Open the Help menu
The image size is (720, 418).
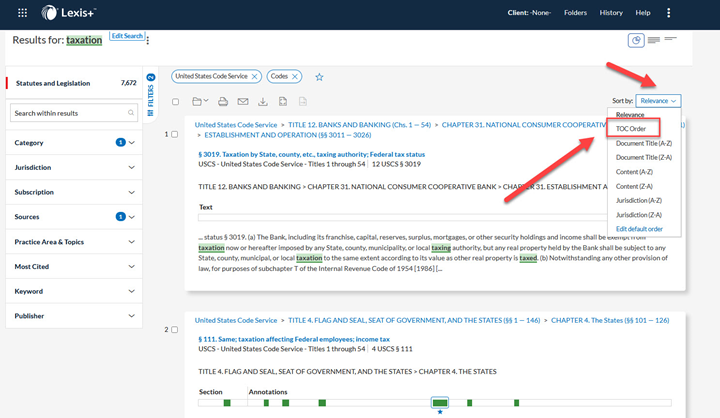[643, 13]
